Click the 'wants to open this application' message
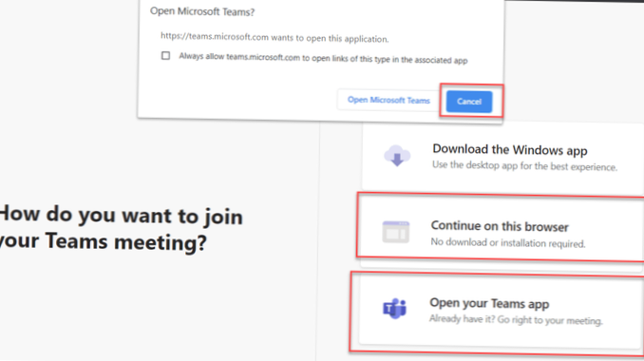The height and width of the screenshot is (361, 644). point(275,37)
